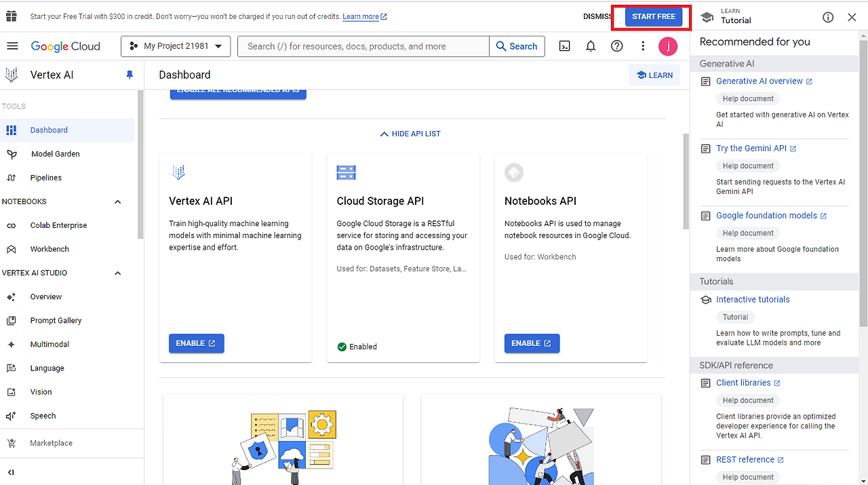Click the Pipelines sidebar icon
This screenshot has width=868, height=485.
point(12,178)
